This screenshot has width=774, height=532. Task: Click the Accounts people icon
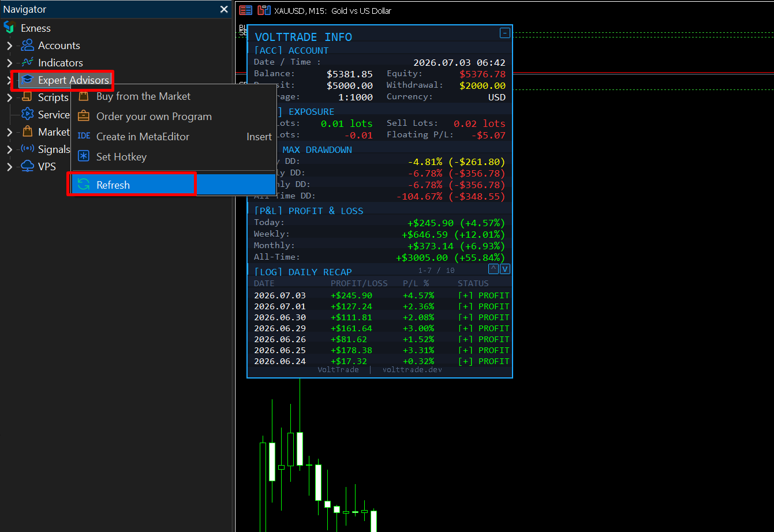[x=28, y=45]
